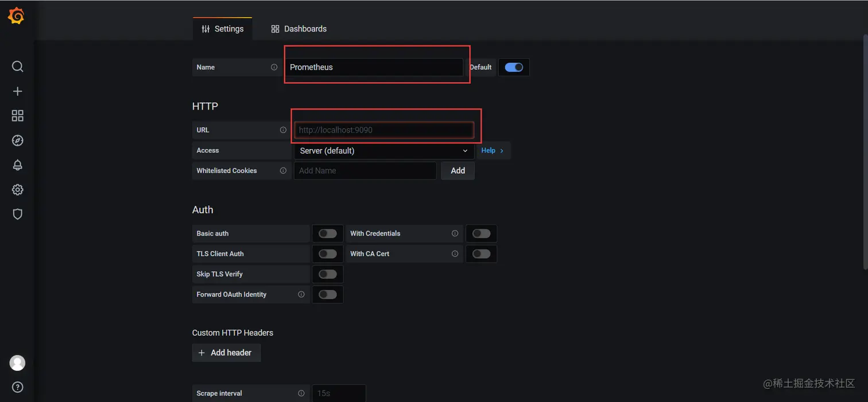Click the info icon beside With CA Cert
Viewport: 868px width, 402px height.
pos(455,254)
